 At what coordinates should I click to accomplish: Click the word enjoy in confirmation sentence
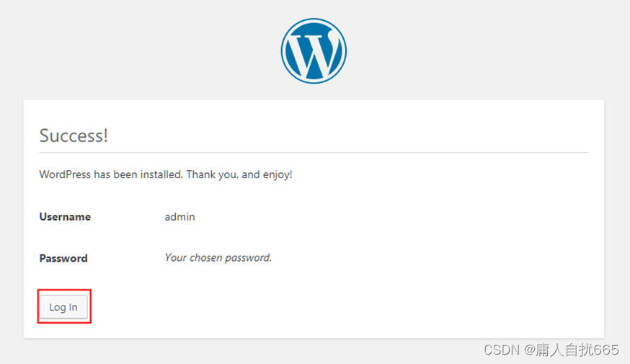276,174
